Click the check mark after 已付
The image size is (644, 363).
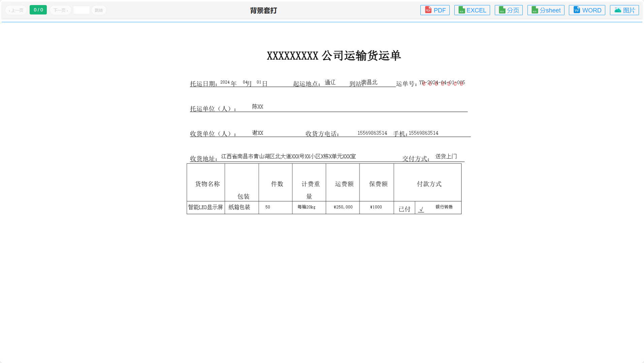pyautogui.click(x=421, y=209)
